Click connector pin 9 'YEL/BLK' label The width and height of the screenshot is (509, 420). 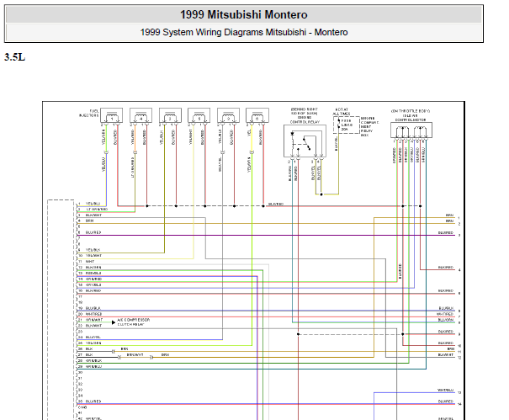93,250
